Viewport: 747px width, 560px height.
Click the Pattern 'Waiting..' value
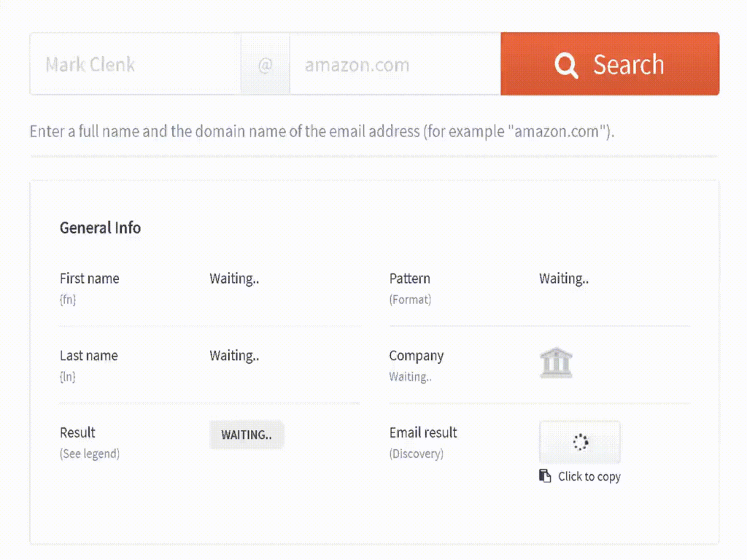(564, 279)
